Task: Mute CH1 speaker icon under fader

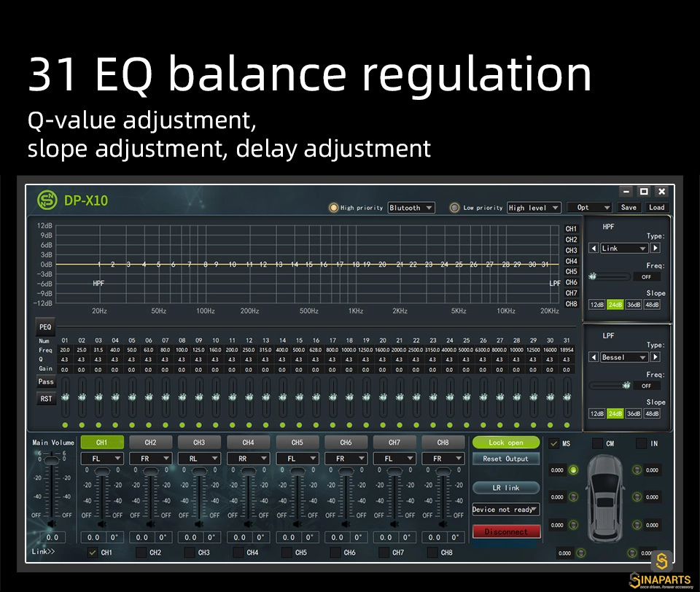Action: [102, 523]
